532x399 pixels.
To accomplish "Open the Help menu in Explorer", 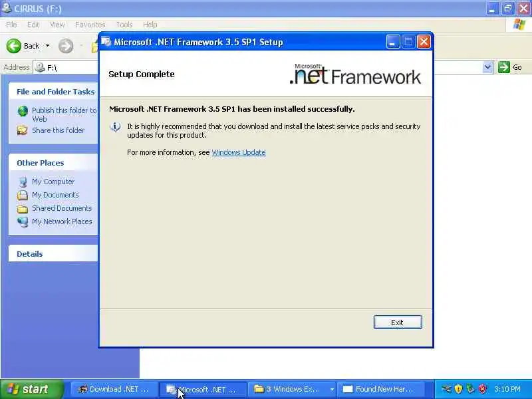I will click(150, 25).
